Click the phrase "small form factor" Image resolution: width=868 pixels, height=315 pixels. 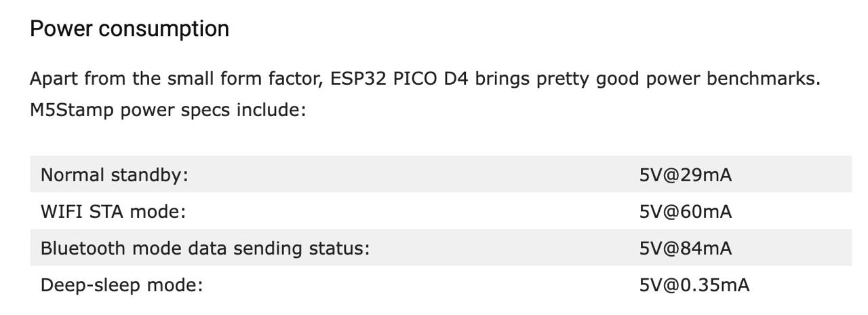tap(241, 79)
